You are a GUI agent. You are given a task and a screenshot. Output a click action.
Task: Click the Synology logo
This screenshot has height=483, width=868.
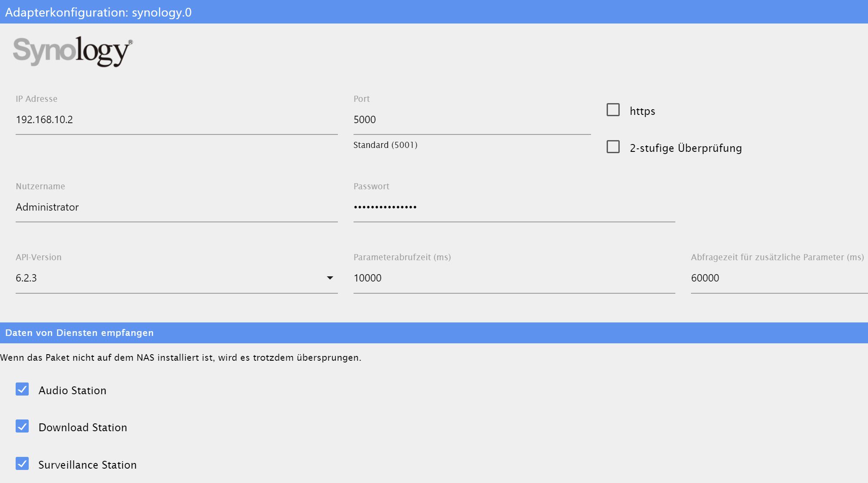coord(73,51)
